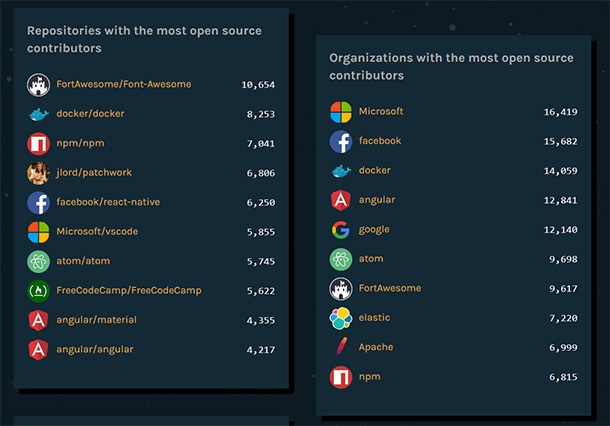Open the FortAwesome/Font-Awesome repository link
Viewport: 610px width, 426px height.
[124, 84]
